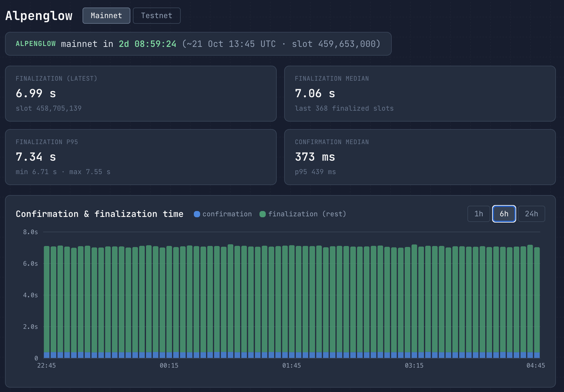Click the green finalization (rest) legend swatch
564x392 pixels.
[x=263, y=214]
